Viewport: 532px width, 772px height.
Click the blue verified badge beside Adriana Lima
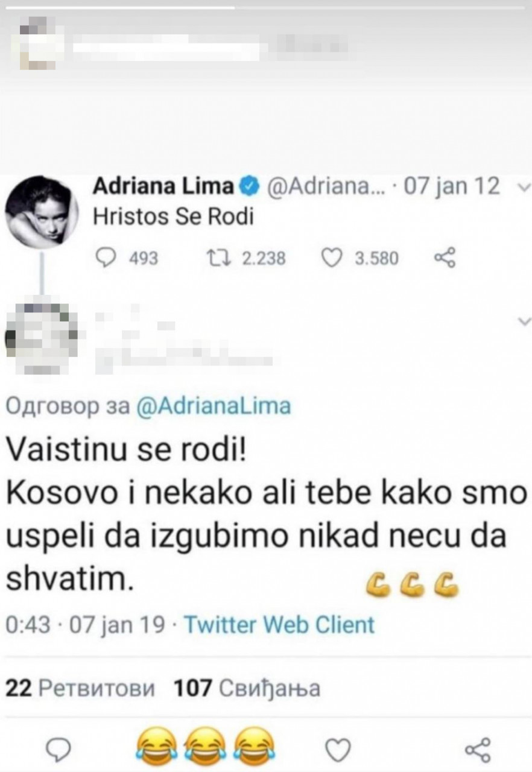point(247,187)
